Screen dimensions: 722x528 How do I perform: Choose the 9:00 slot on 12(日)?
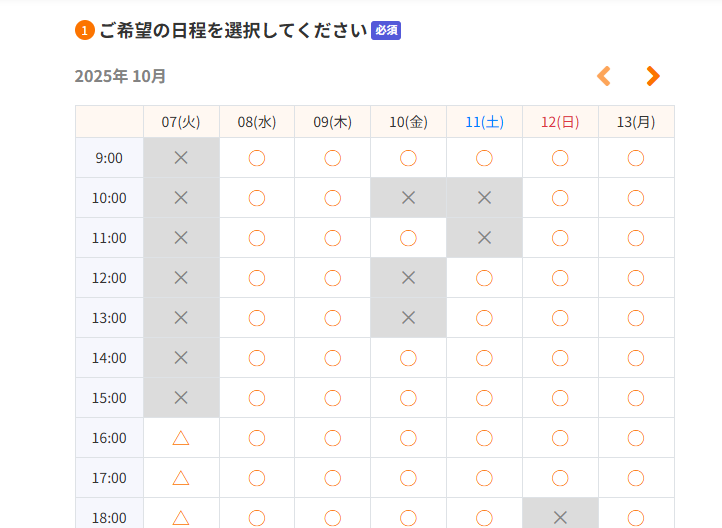(560, 158)
